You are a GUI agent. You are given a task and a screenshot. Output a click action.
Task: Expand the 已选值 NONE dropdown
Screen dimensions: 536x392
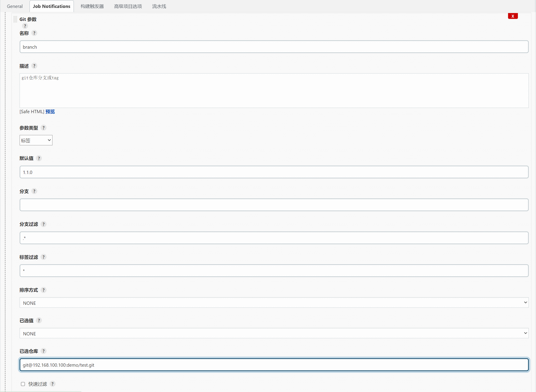[x=274, y=333]
